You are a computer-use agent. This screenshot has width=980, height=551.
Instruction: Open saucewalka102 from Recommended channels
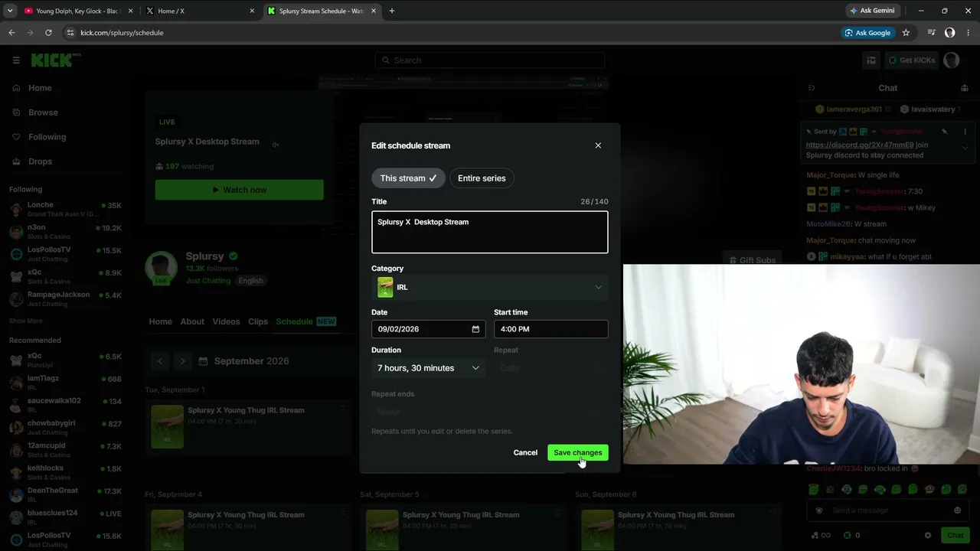click(65, 404)
